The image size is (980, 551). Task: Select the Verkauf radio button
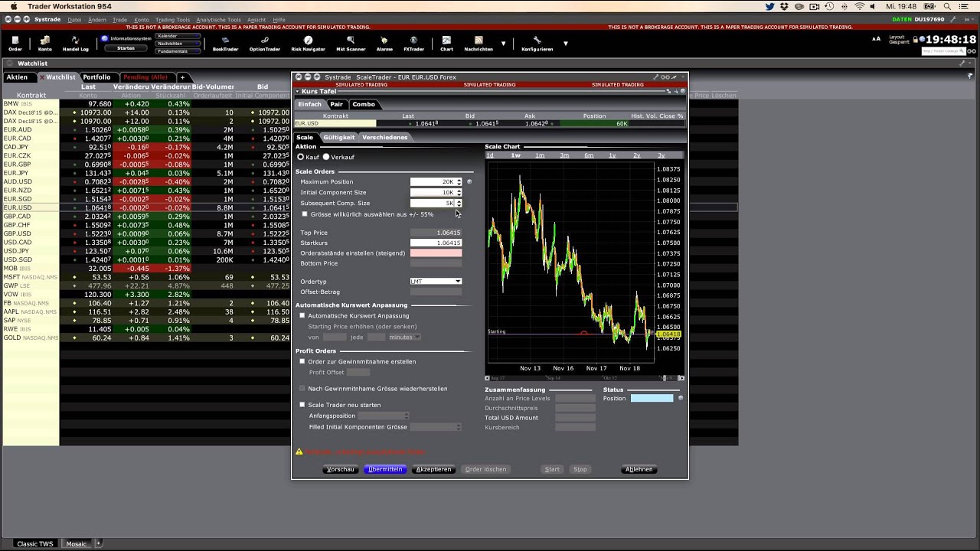click(x=326, y=157)
